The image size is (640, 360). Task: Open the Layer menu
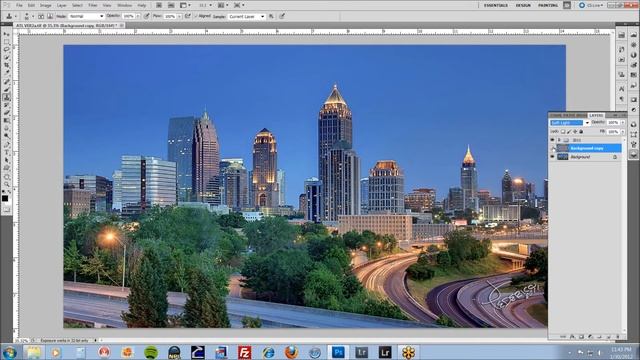pos(62,5)
